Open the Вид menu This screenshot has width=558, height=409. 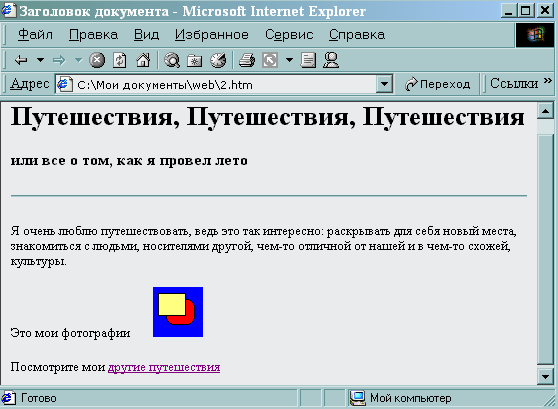pyautogui.click(x=146, y=35)
